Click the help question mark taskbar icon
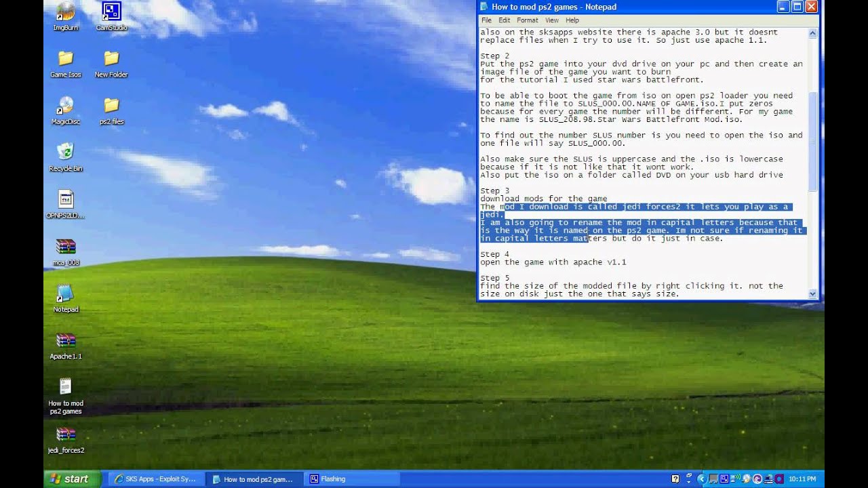Screen dimensions: 868x488 click(675, 479)
